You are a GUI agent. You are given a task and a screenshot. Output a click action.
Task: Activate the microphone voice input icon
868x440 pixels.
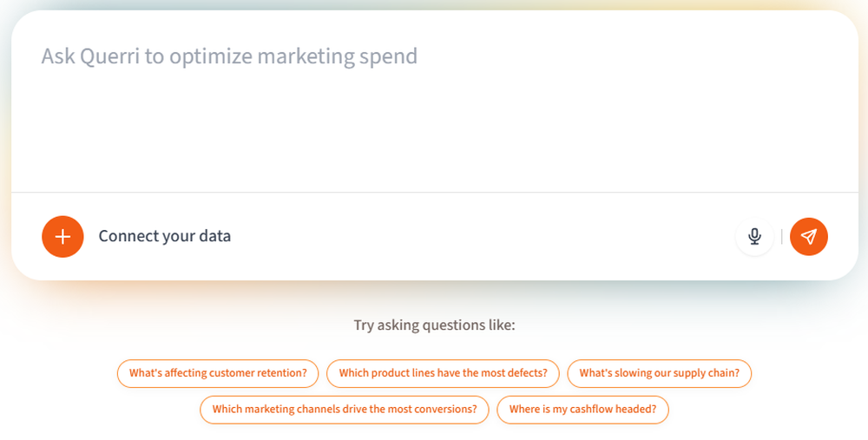point(755,236)
